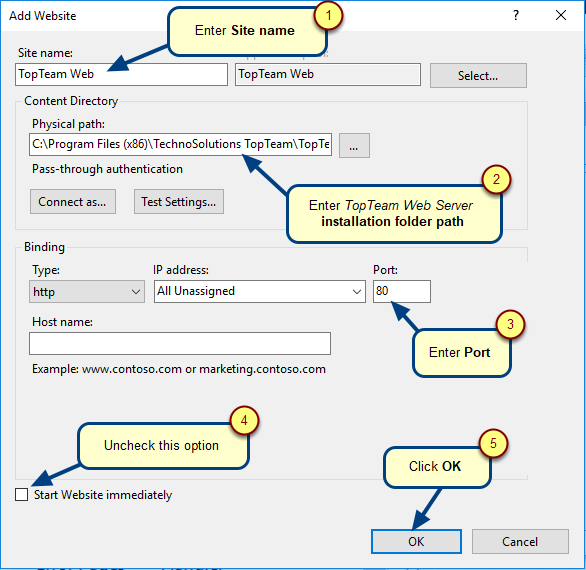Click into the Site name field
This screenshot has height=570, width=586.
tap(121, 74)
